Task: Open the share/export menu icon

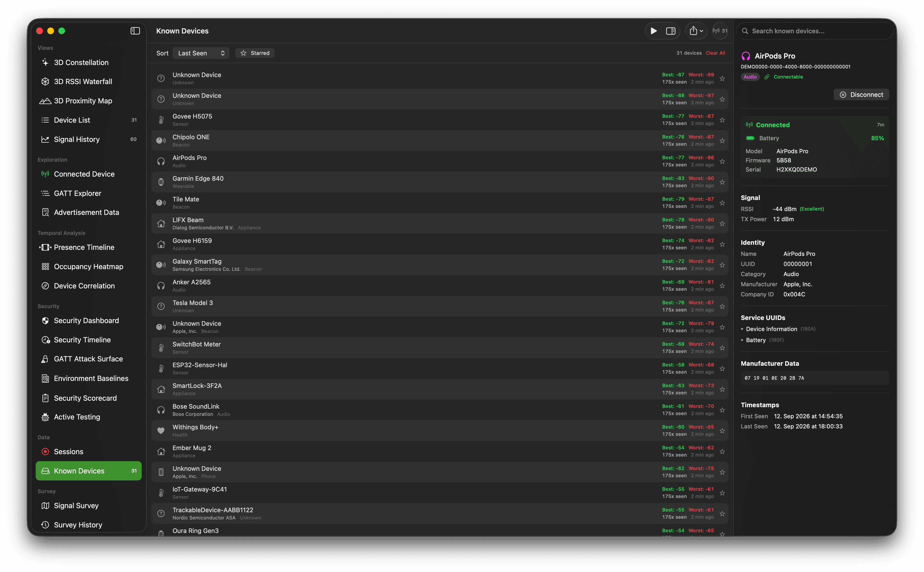Action: (696, 31)
